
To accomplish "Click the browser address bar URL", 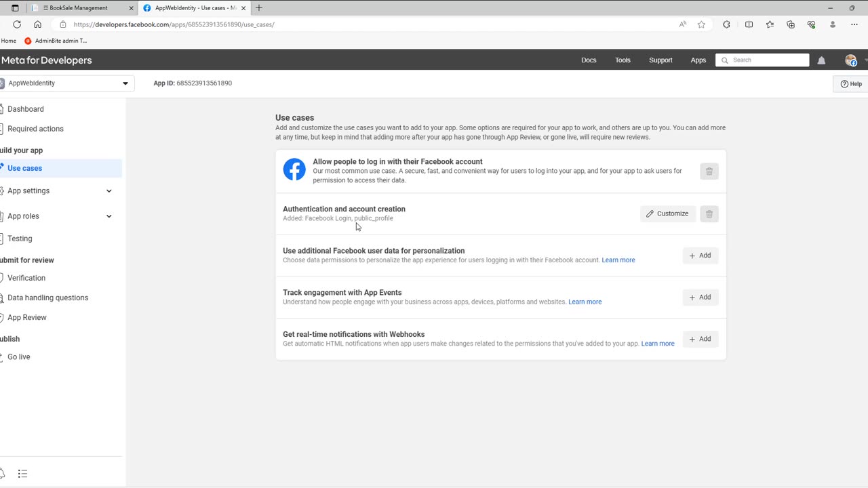I will [174, 24].
